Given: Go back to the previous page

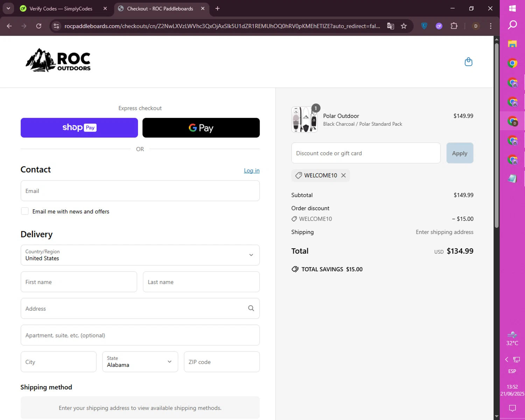Looking at the screenshot, I should point(9,26).
